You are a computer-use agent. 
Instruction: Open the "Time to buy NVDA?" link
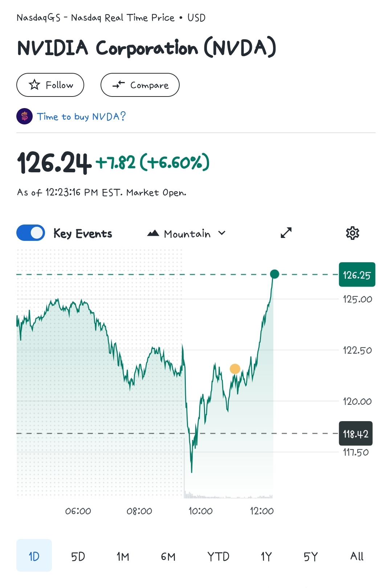[81, 116]
